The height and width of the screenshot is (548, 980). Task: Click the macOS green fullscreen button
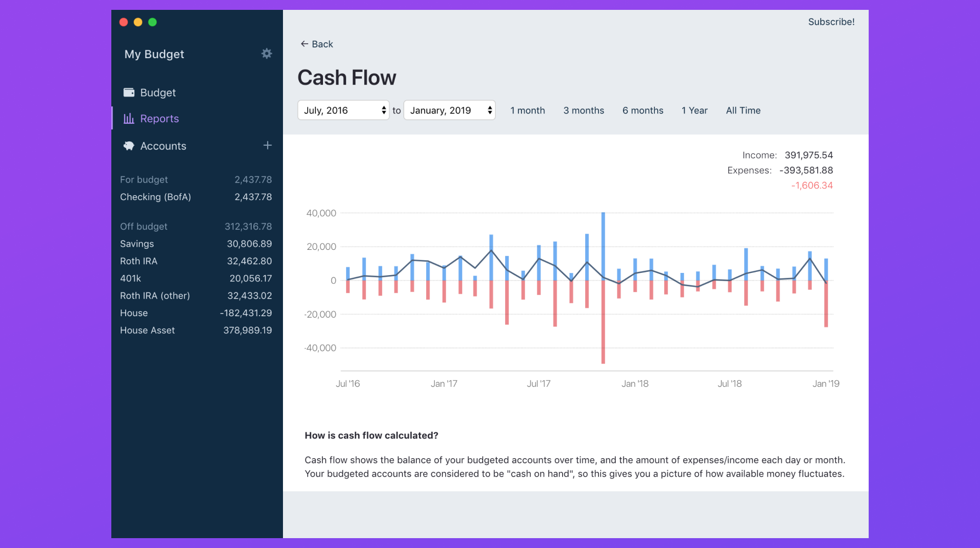[152, 22]
